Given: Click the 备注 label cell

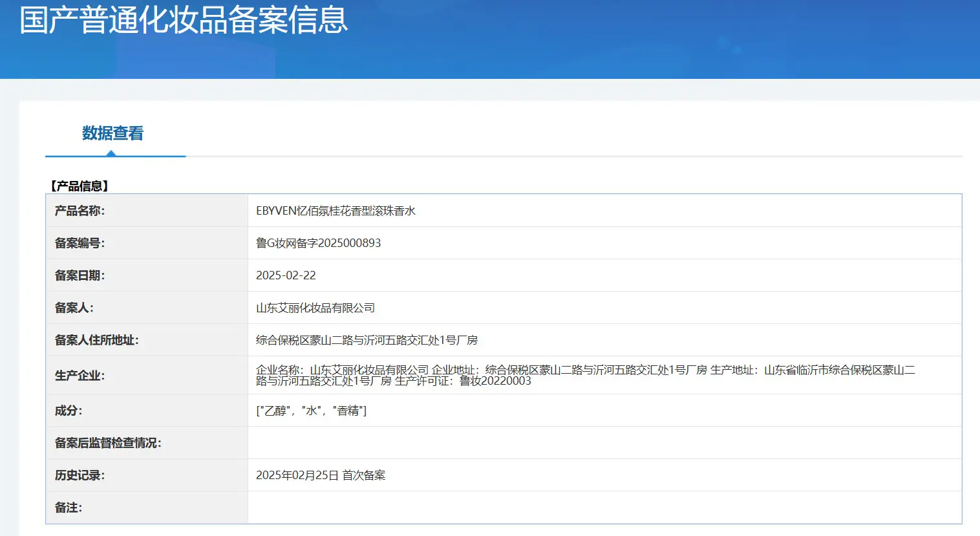Looking at the screenshot, I should (x=147, y=507).
